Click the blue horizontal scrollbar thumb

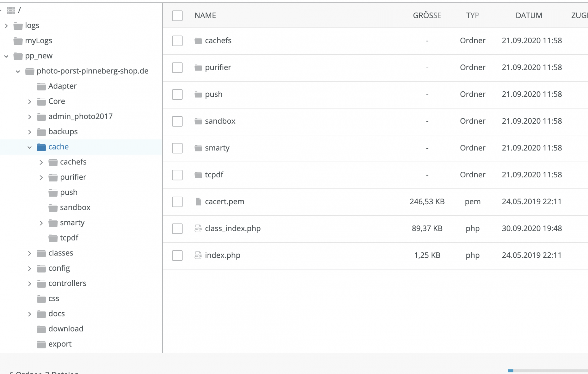pos(511,371)
